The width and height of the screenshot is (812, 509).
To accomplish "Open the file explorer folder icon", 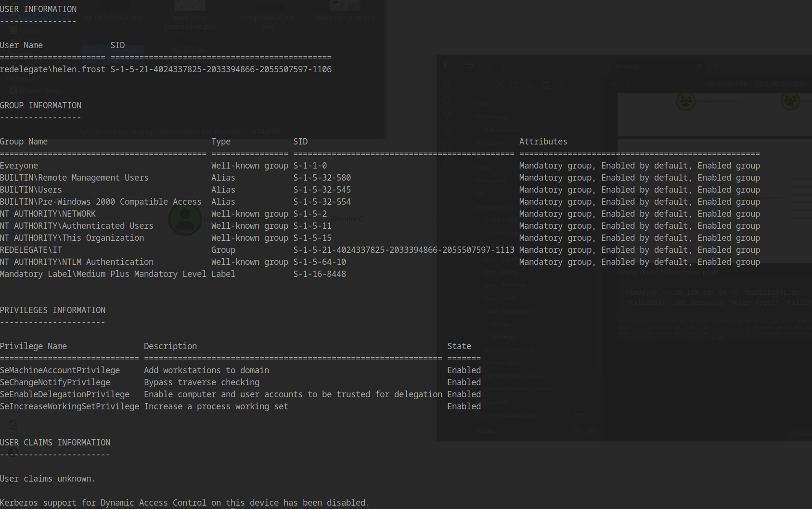I will click(x=470, y=65).
